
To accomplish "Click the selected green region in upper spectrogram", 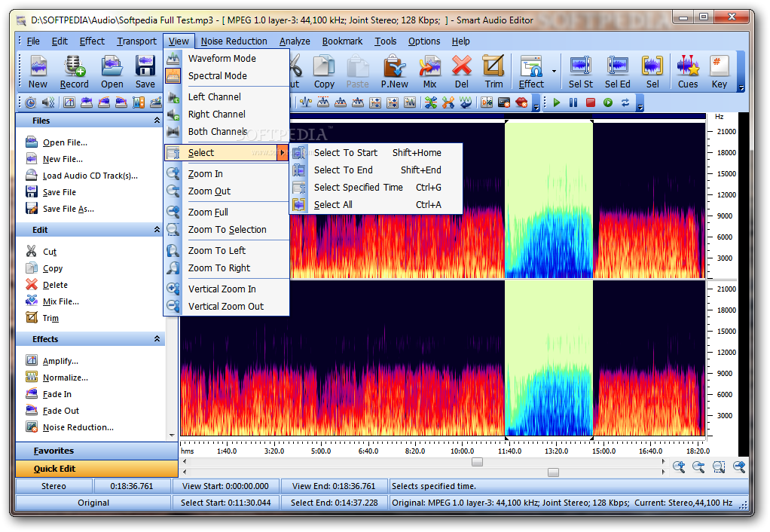I will 548,199.
